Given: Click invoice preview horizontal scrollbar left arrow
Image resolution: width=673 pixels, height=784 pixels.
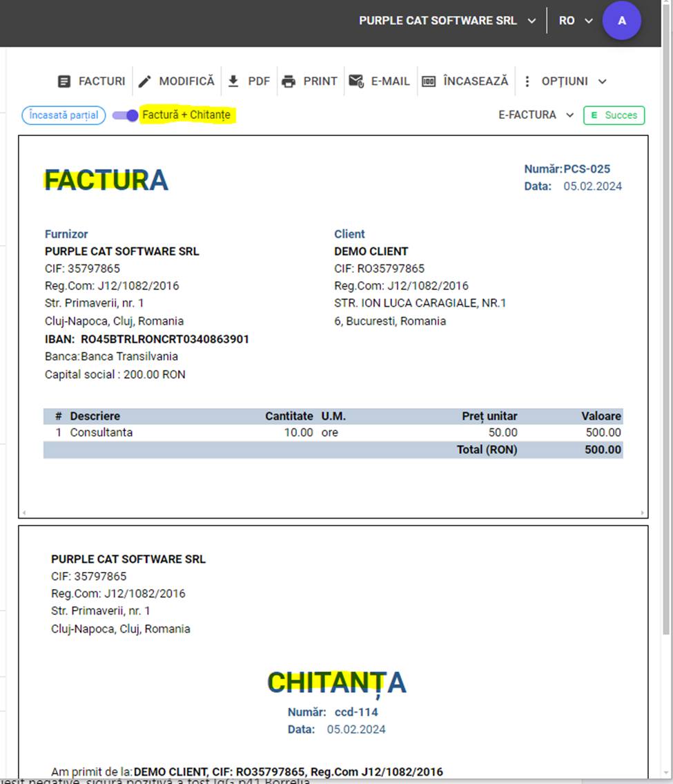Looking at the screenshot, I should point(24,513).
